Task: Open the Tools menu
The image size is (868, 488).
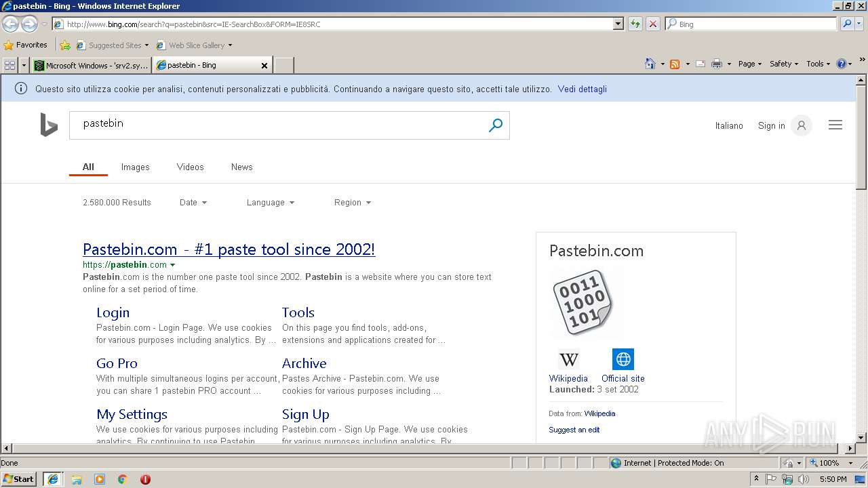Action: [x=818, y=64]
